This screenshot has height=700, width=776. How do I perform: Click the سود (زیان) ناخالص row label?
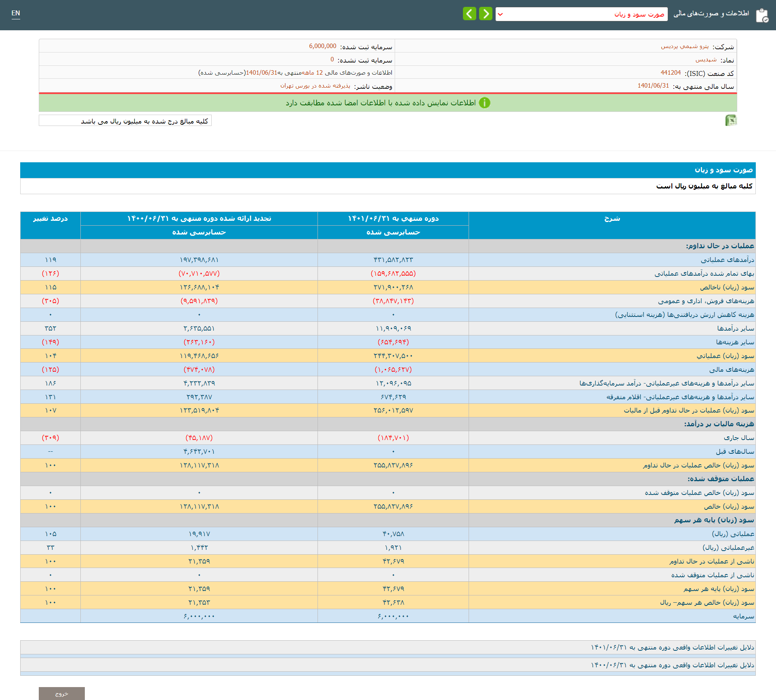click(727, 287)
